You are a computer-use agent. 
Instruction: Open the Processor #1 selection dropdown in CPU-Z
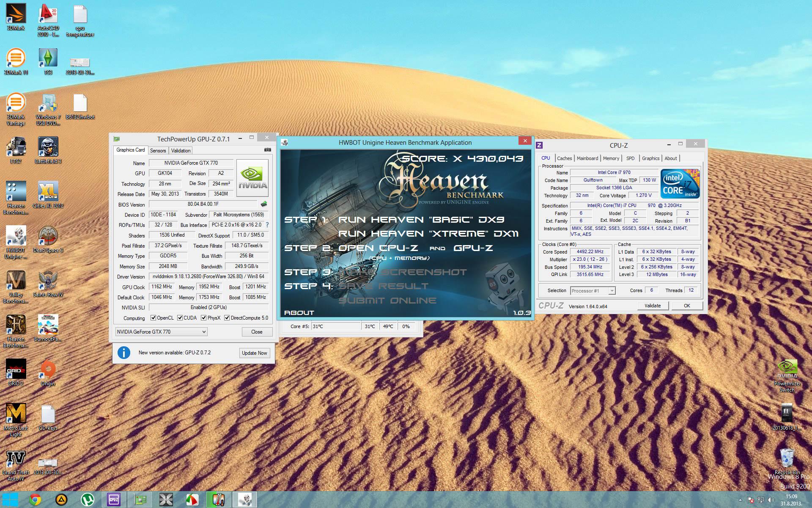click(x=593, y=291)
